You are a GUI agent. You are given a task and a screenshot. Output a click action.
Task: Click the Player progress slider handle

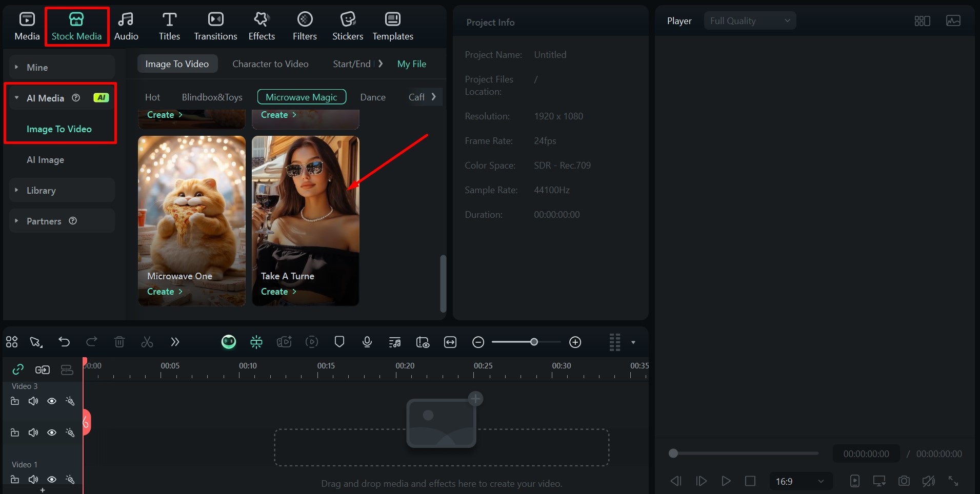tap(673, 454)
